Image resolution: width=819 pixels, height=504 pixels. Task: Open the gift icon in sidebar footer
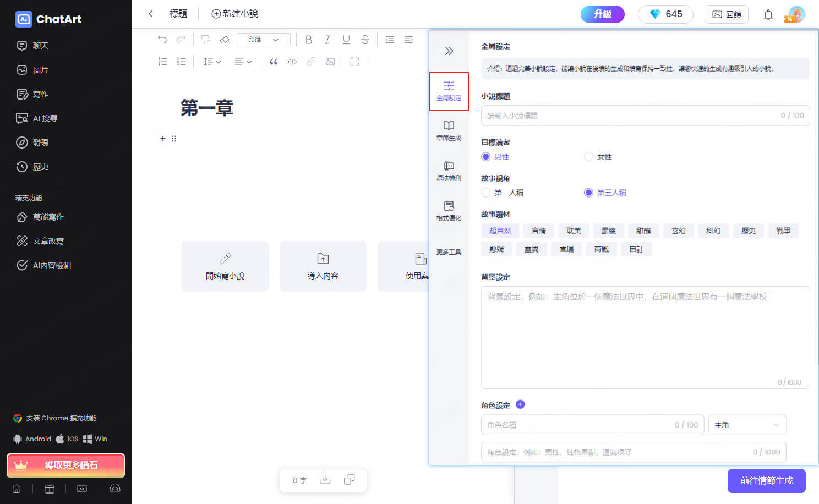pos(50,489)
